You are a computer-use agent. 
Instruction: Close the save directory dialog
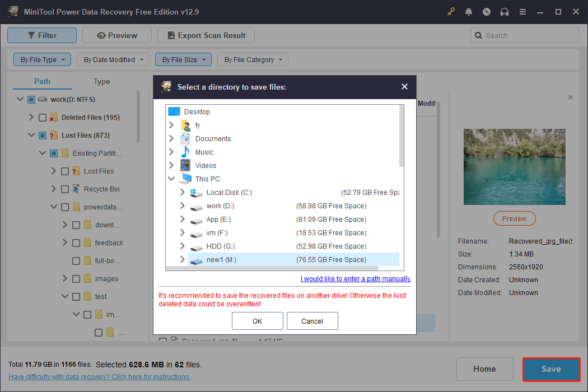[x=404, y=87]
